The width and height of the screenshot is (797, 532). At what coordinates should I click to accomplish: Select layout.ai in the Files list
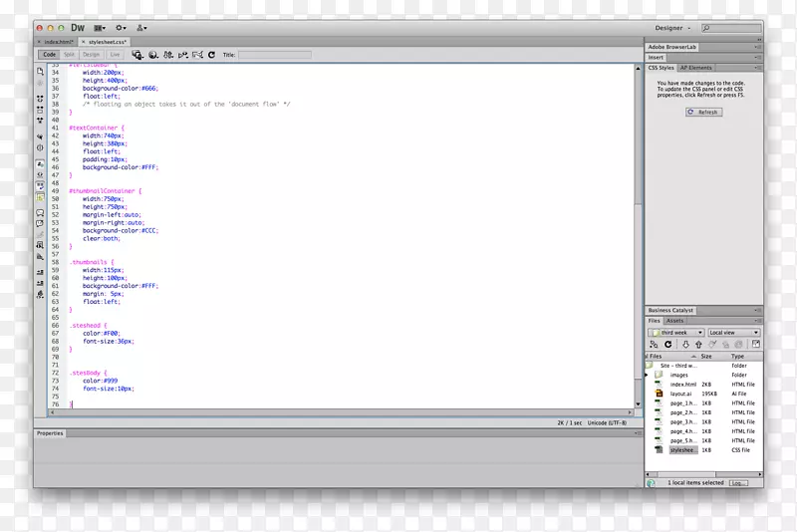pos(680,394)
